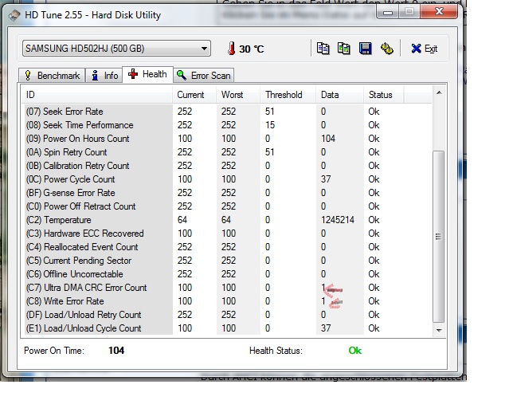Open the Error Scan tab

click(x=204, y=76)
